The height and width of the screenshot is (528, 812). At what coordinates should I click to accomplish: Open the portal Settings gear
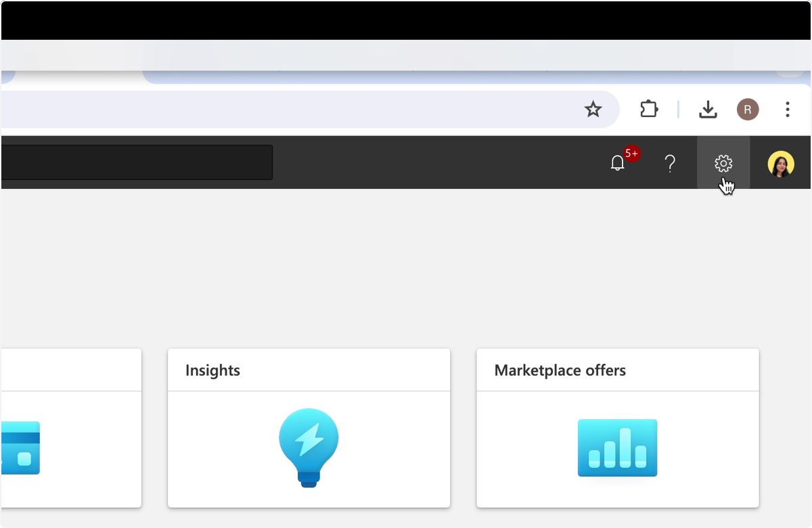point(723,163)
